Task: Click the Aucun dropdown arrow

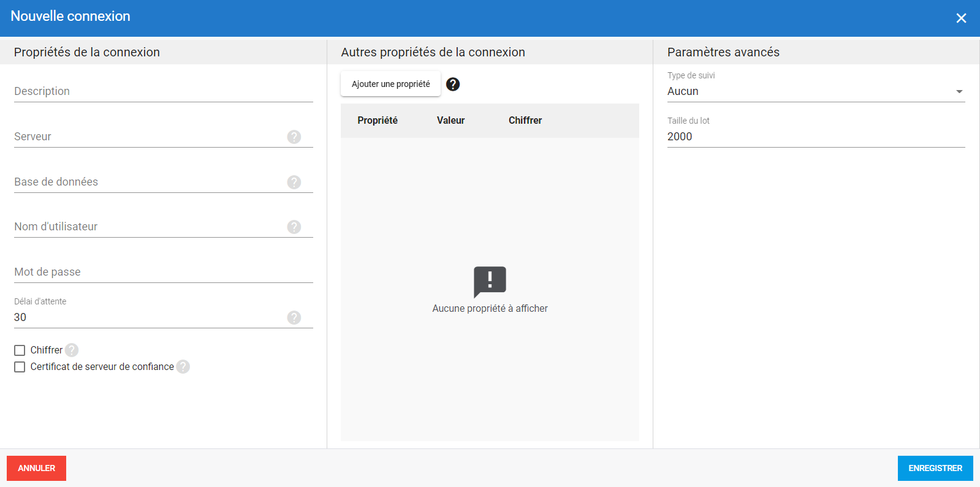Action: tap(959, 91)
